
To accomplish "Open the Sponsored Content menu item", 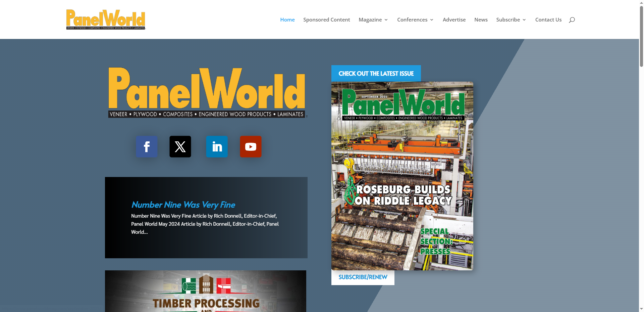I will click(326, 20).
